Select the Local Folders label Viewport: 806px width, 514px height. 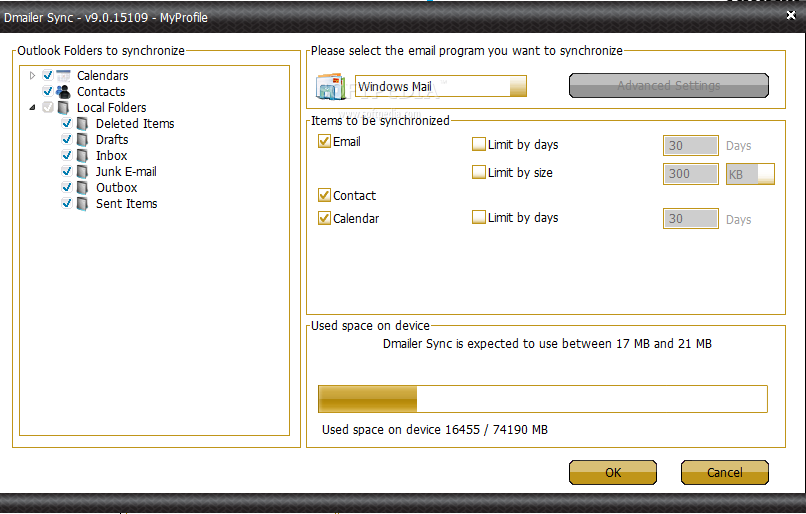(112, 107)
